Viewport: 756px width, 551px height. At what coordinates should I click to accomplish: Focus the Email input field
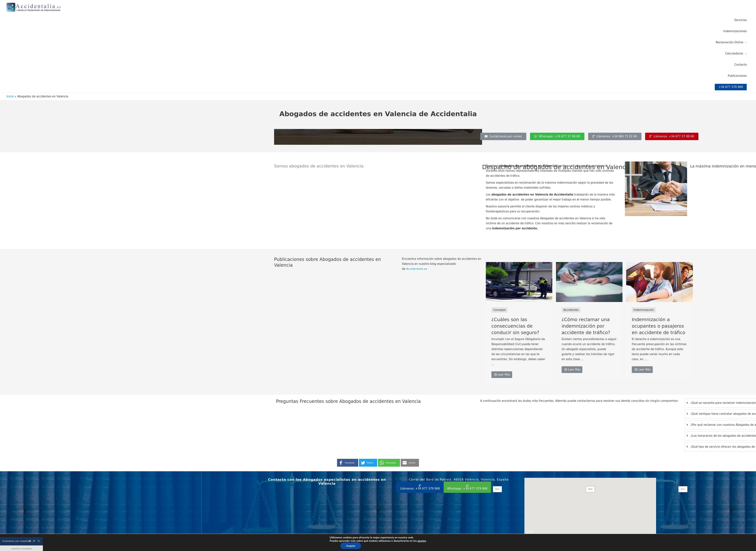click(683, 489)
